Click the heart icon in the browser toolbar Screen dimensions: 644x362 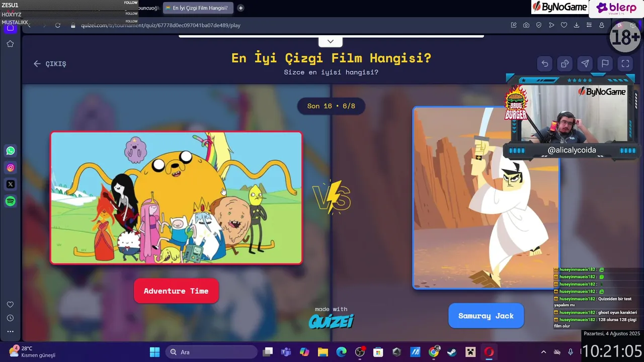pos(564,25)
